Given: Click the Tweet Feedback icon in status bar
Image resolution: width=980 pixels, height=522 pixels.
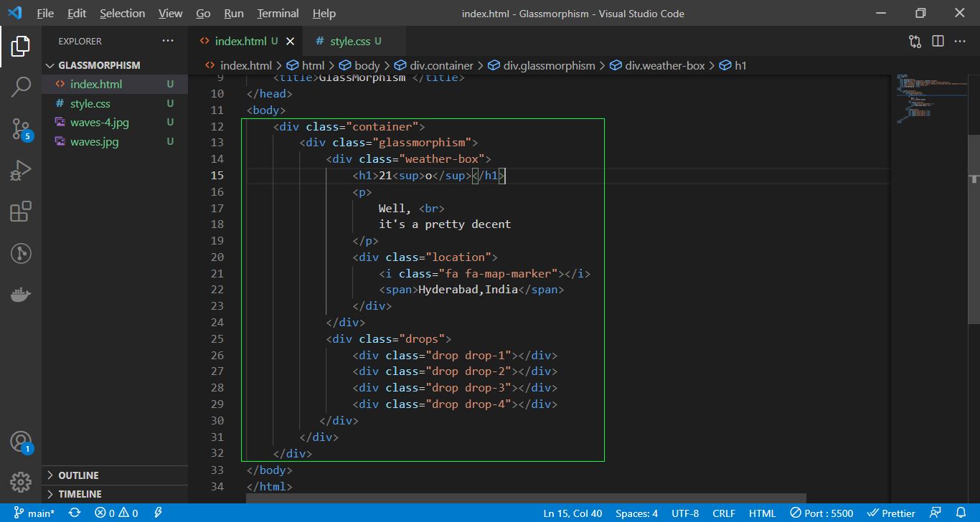Looking at the screenshot, I should tap(935, 513).
